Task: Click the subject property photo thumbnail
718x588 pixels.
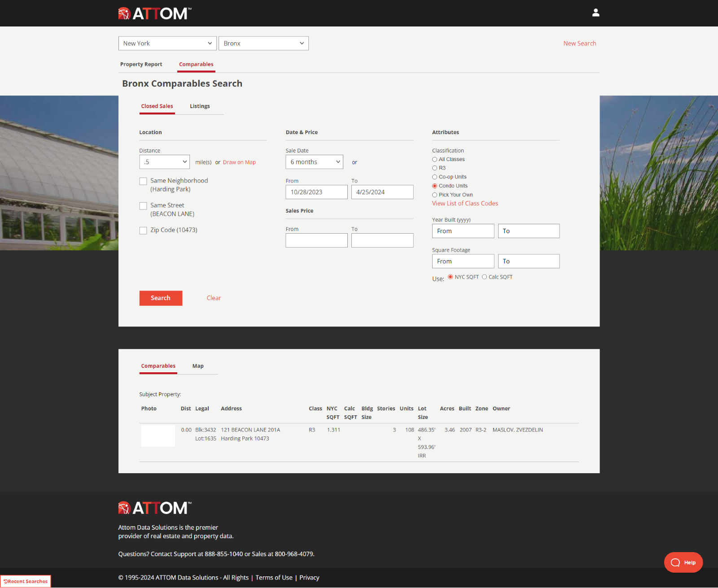Action: [158, 436]
